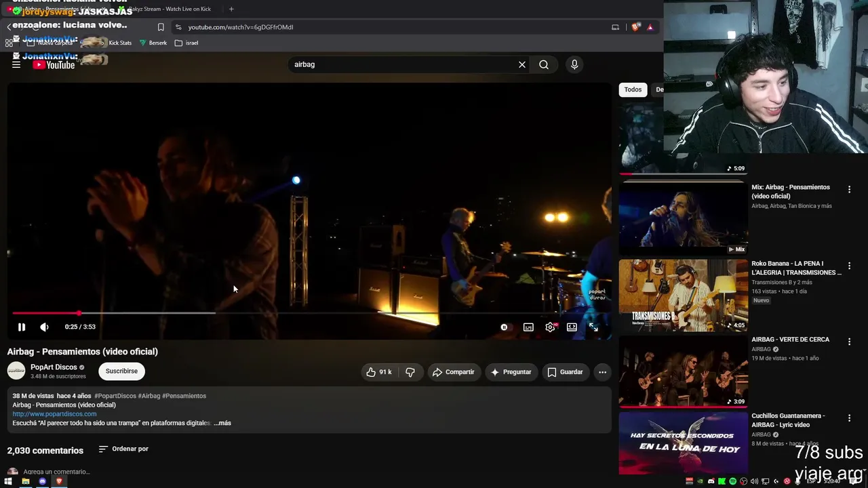Open the israel bookmarks folder
This screenshot has width=868, height=488.
coord(186,43)
